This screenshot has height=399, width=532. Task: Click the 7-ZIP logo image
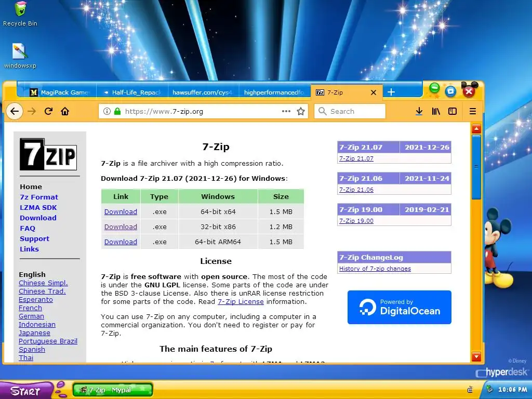click(x=48, y=154)
